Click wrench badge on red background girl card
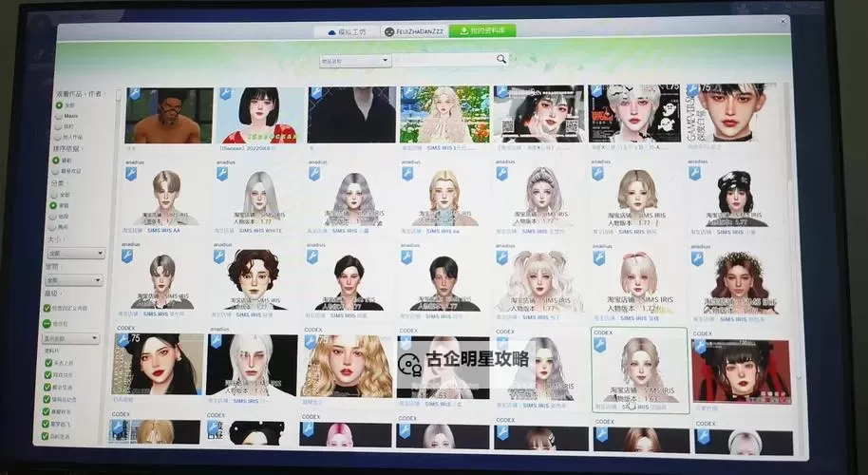 [700, 347]
